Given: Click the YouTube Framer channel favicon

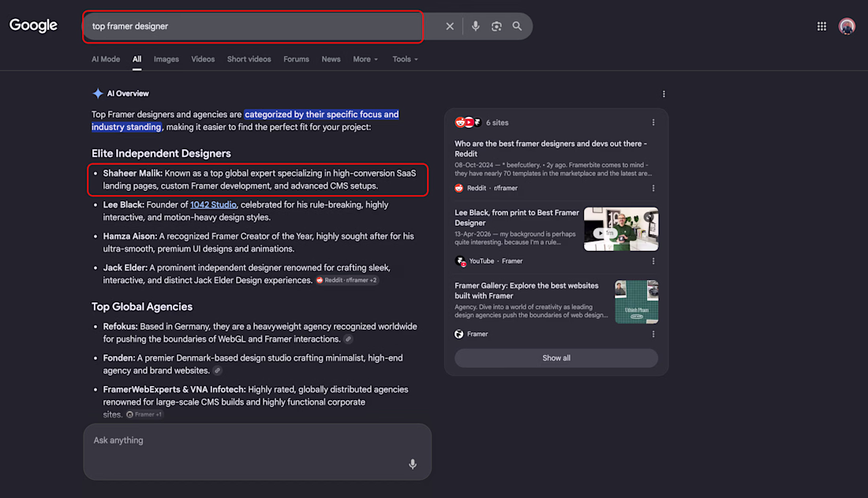Looking at the screenshot, I should [x=460, y=261].
